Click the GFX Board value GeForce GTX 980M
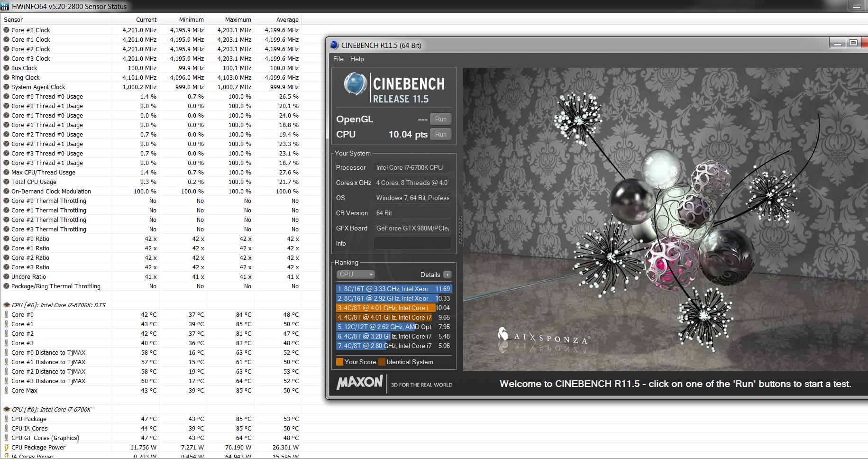Screen dimensions: 868x459 tap(412, 228)
